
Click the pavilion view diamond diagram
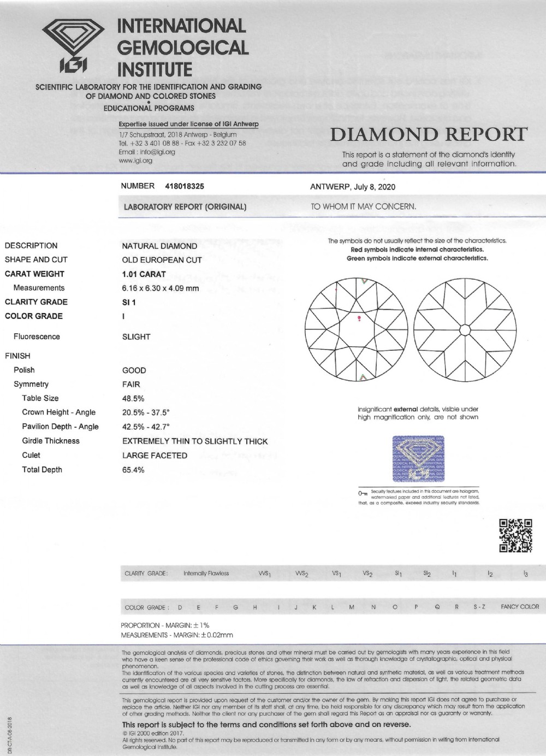click(x=465, y=329)
